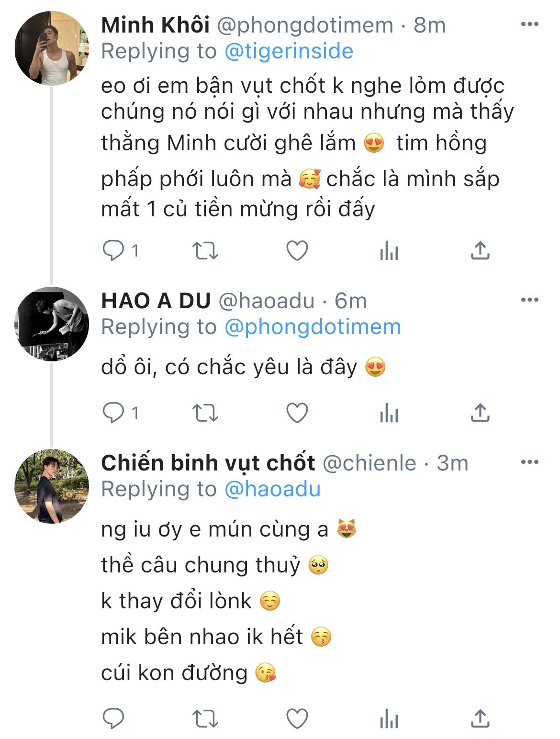Share Minh Khôi's tweet
The width and height of the screenshot is (560, 739).
point(480,250)
